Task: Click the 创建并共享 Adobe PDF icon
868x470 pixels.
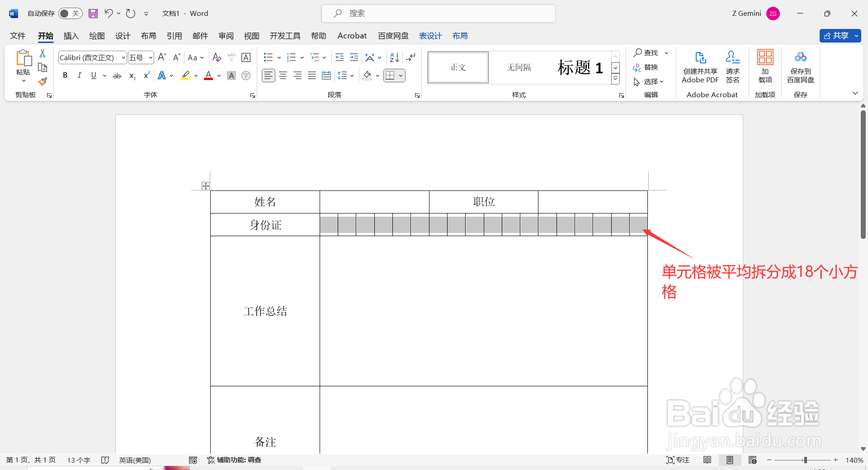Action: [x=700, y=67]
